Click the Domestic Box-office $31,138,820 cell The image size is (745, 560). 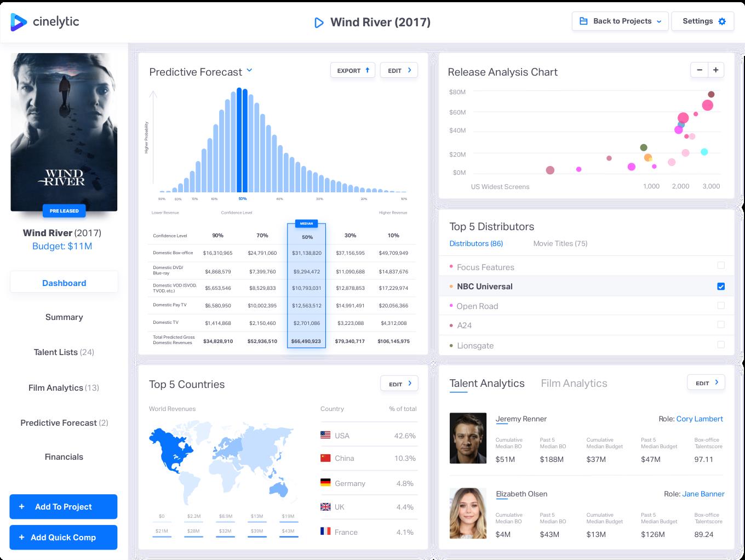[x=307, y=253]
